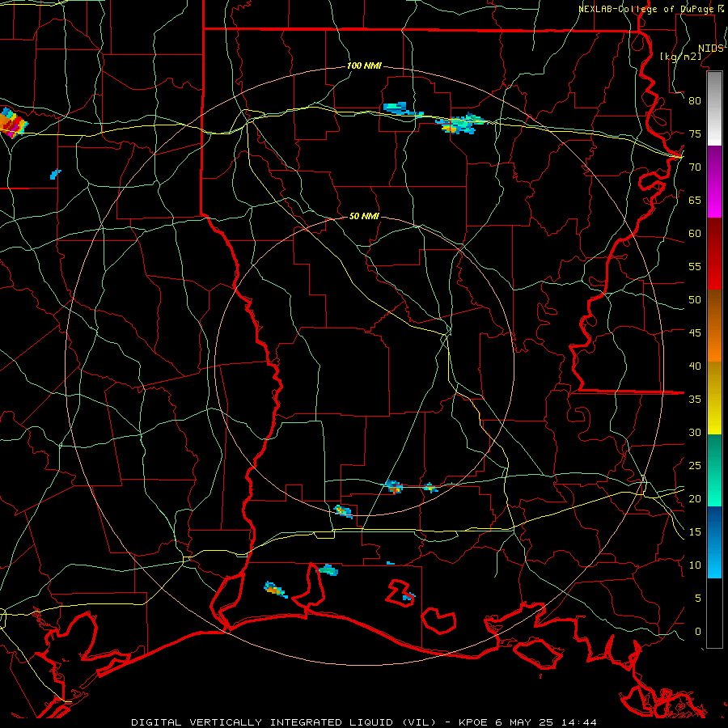Click the "KPOE" radar site identifier
Image resolution: width=728 pixels, height=728 pixels.
tap(473, 722)
